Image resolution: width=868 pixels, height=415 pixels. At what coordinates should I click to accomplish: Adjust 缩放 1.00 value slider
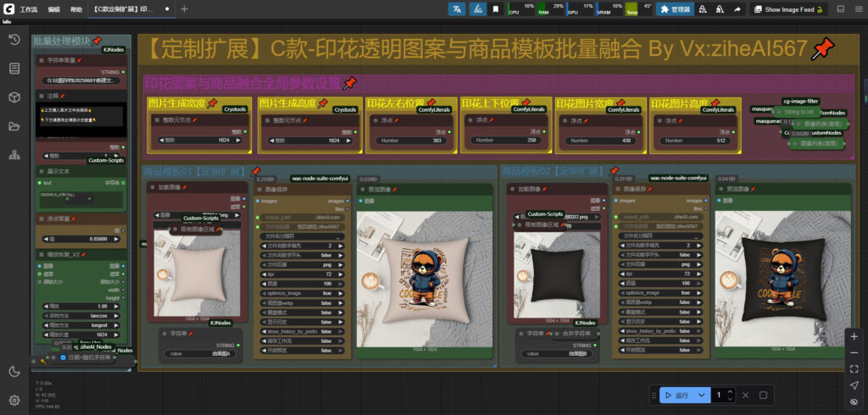pyautogui.click(x=81, y=306)
